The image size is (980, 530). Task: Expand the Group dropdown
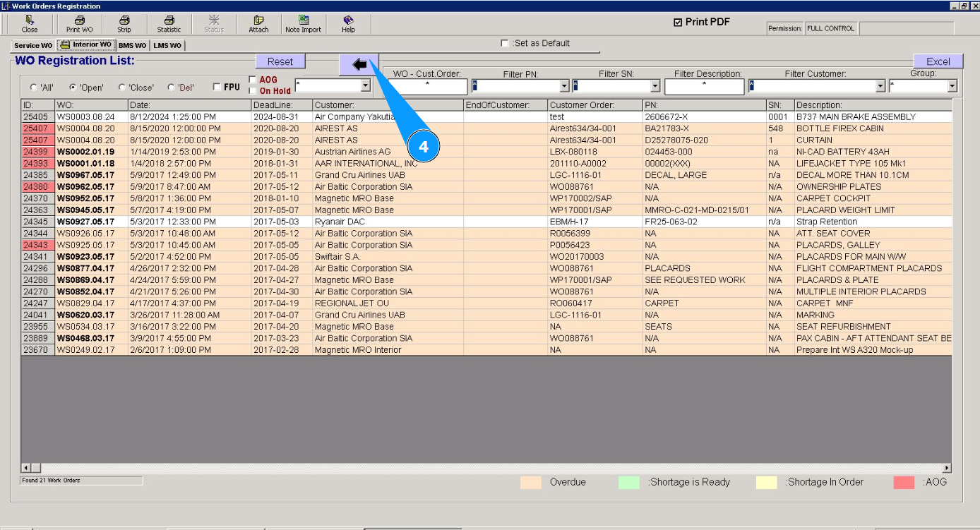952,86
